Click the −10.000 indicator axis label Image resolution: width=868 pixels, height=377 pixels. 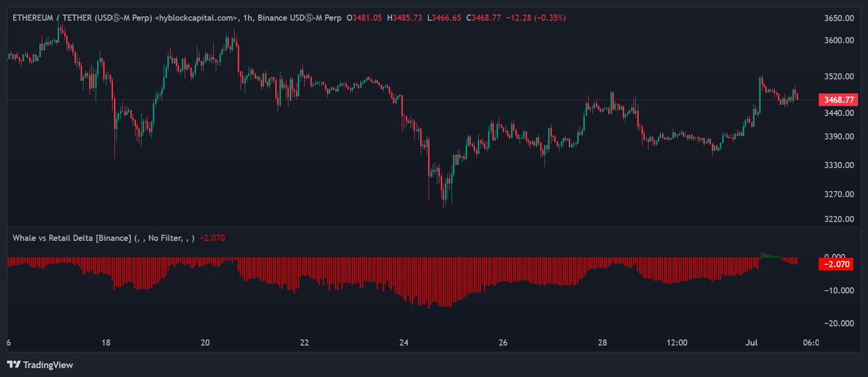(838, 290)
